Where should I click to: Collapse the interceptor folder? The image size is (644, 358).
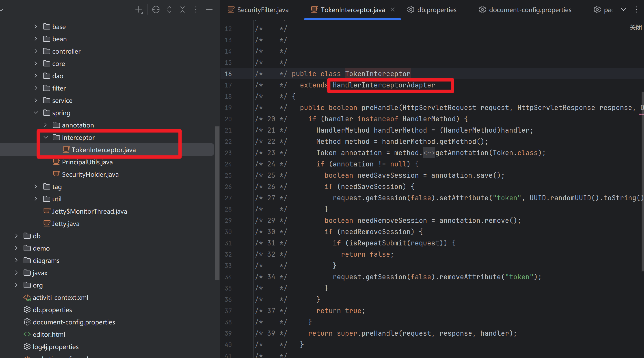coord(46,137)
